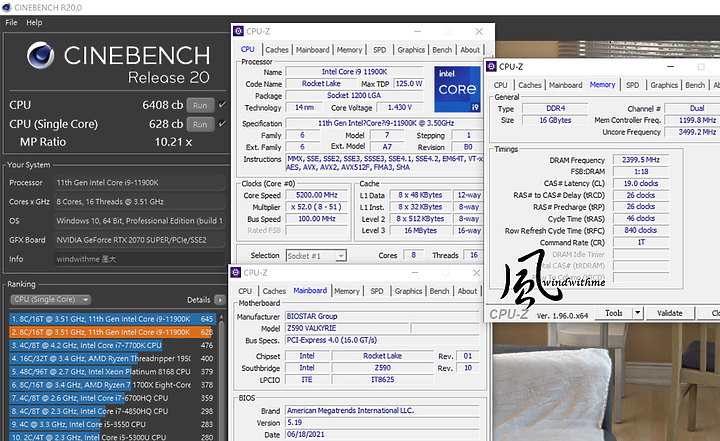This screenshot has height=441, width=720.
Task: Minimize the Memory CPU-Z window
Action: [670, 67]
